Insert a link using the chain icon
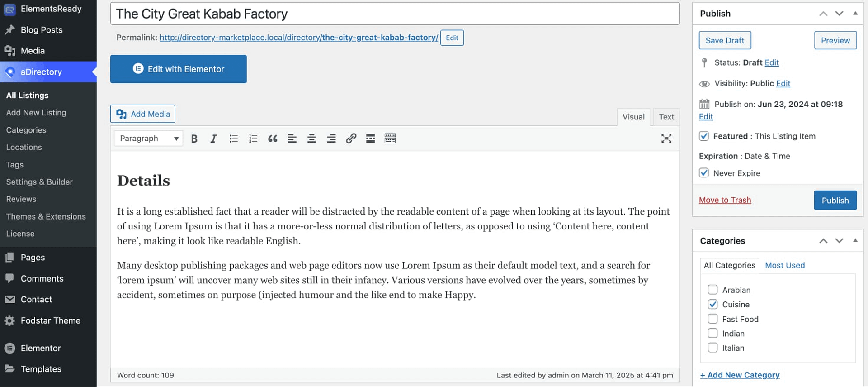Viewport: 868px width, 387px height. (351, 139)
